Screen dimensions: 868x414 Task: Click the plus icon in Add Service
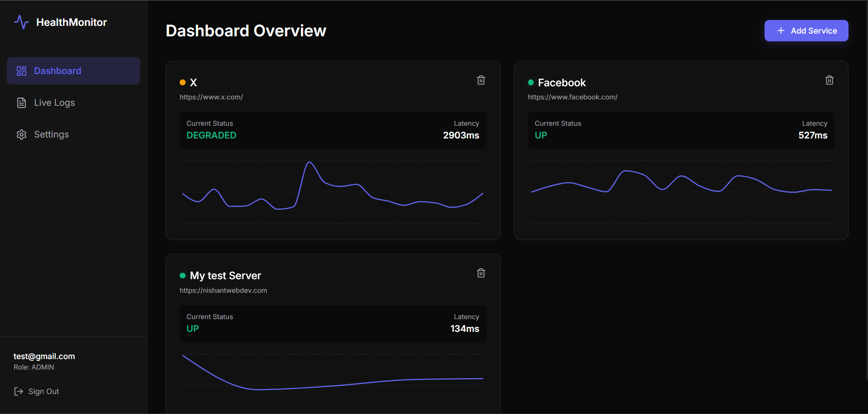(x=781, y=30)
